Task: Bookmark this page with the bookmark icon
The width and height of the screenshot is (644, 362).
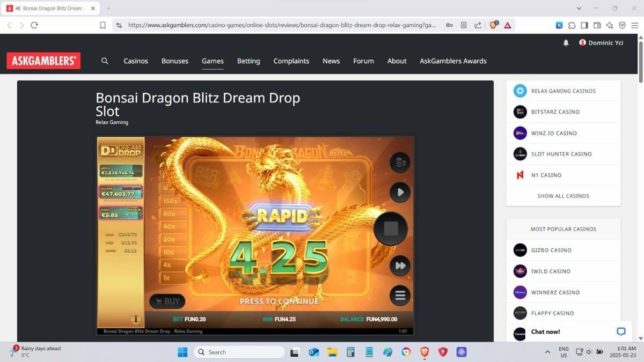Action: pyautogui.click(x=103, y=25)
